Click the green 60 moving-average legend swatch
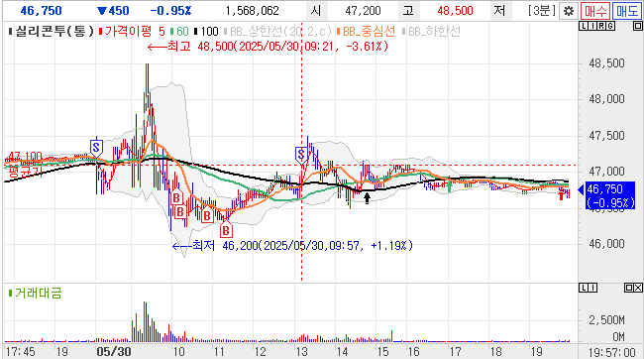The width and height of the screenshot is (644, 359). coord(172,32)
